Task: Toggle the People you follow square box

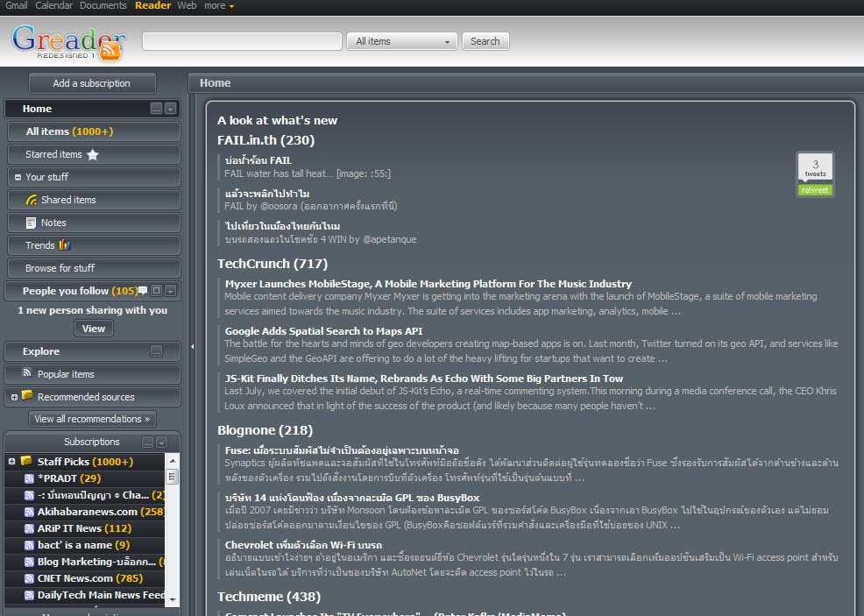Action: 157,290
